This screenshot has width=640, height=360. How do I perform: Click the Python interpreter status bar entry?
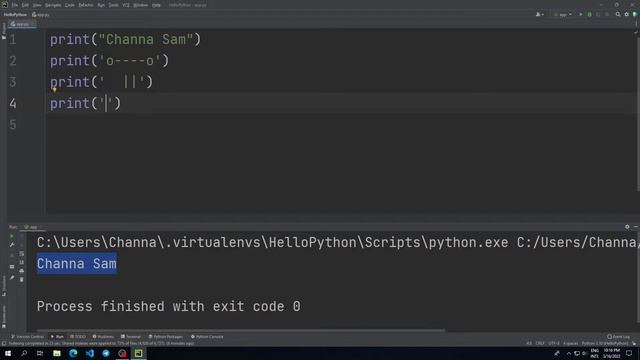coord(605,344)
